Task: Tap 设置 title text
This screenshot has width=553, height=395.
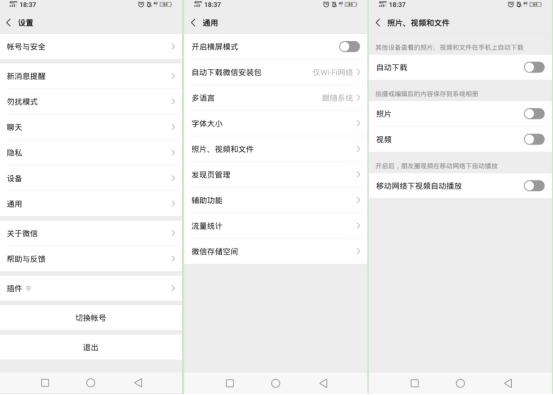Action: tap(25, 23)
